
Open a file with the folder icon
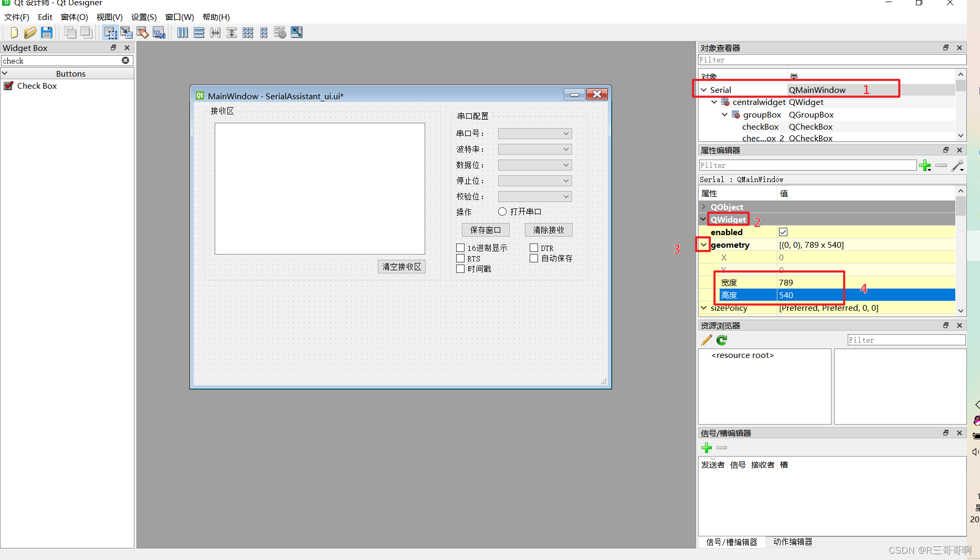click(x=30, y=33)
